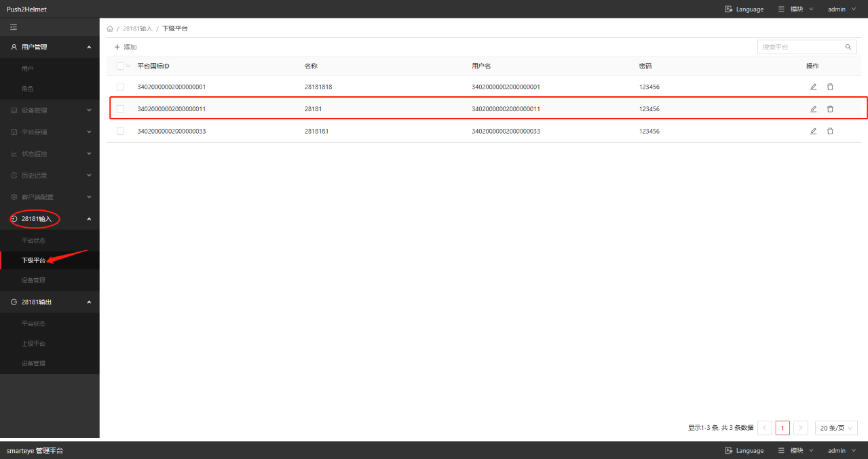This screenshot has height=459, width=868.
Task: Check the box for ID ending 0033
Action: (x=120, y=131)
